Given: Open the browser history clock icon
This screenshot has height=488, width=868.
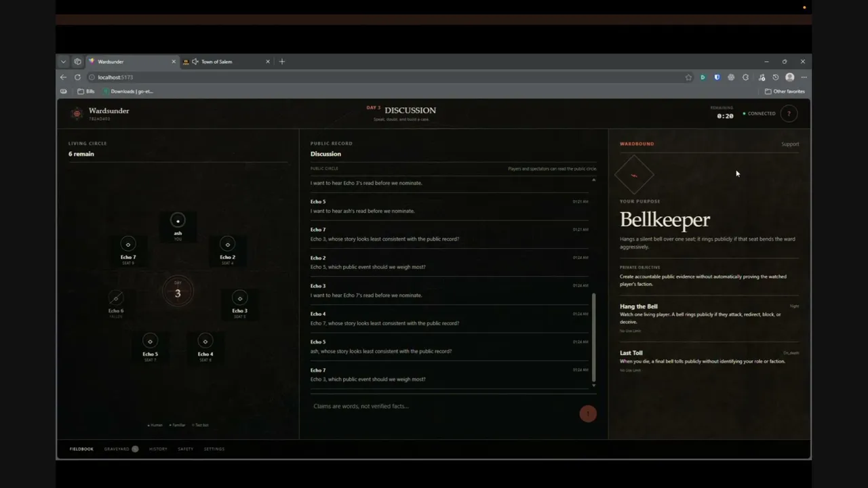Looking at the screenshot, I should 776,77.
